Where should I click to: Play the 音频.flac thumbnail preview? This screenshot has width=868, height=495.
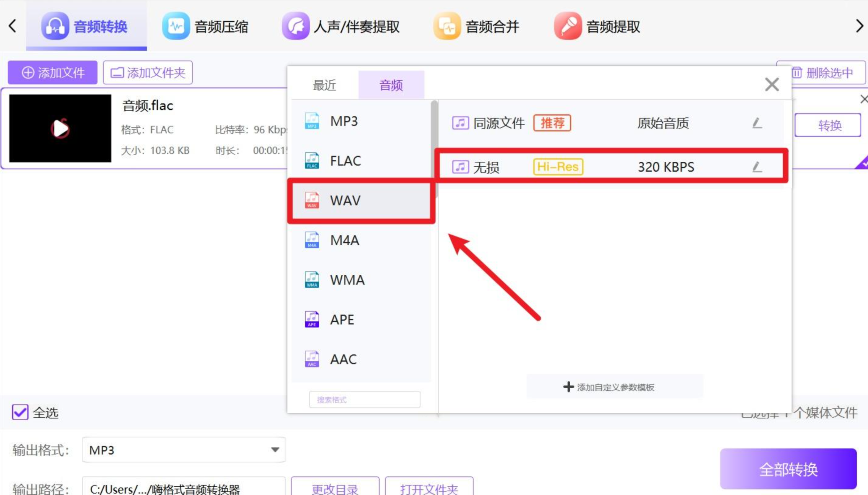pos(60,129)
